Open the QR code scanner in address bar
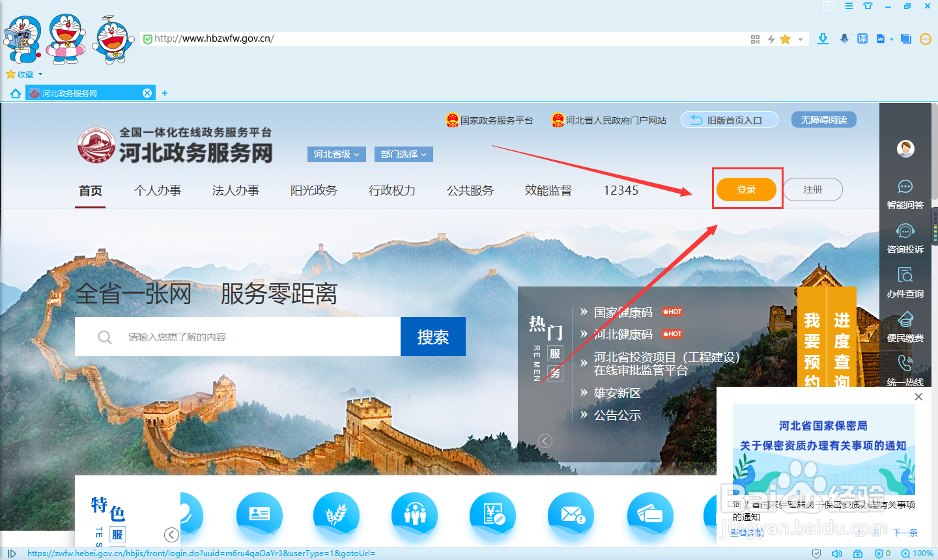Viewport: 938px width, 560px height. tap(755, 38)
